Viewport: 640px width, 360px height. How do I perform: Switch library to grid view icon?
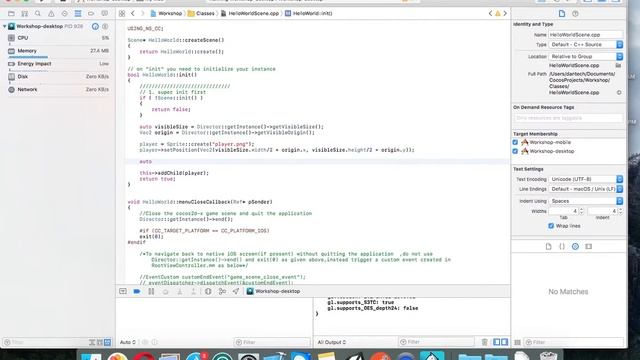[x=517, y=342]
